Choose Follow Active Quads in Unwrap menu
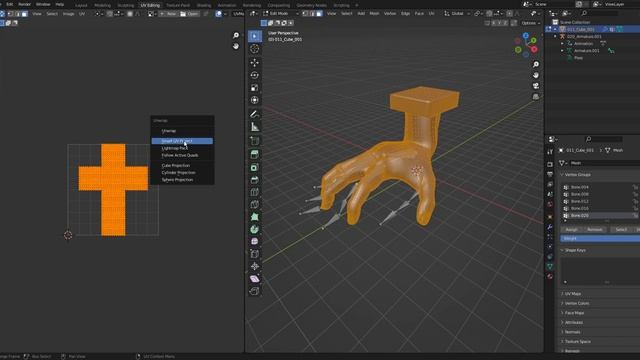 click(x=182, y=156)
